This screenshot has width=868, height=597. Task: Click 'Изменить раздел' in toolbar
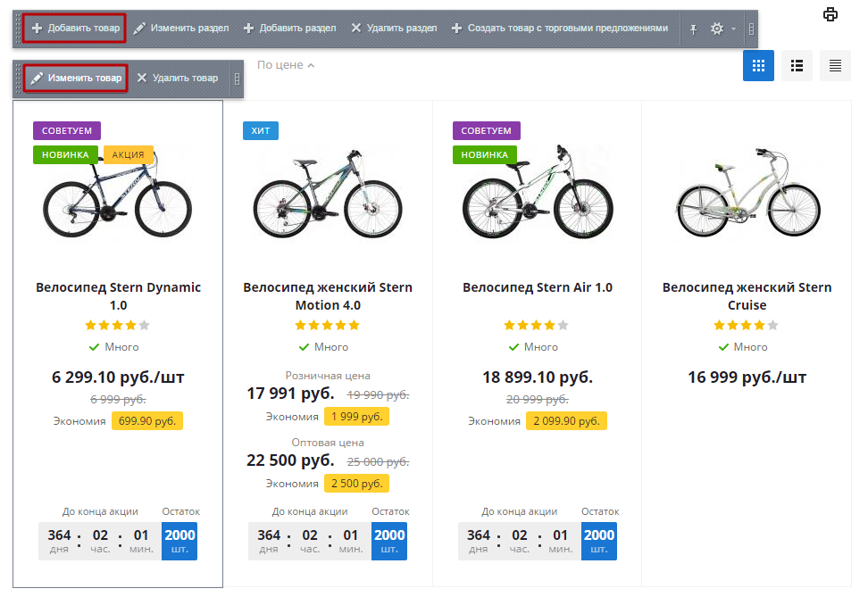click(x=181, y=29)
